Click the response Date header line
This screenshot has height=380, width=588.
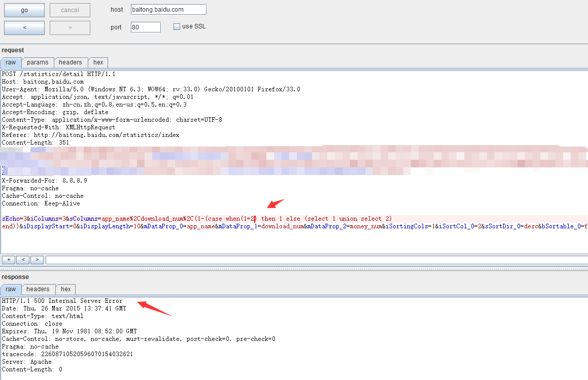coord(64,308)
